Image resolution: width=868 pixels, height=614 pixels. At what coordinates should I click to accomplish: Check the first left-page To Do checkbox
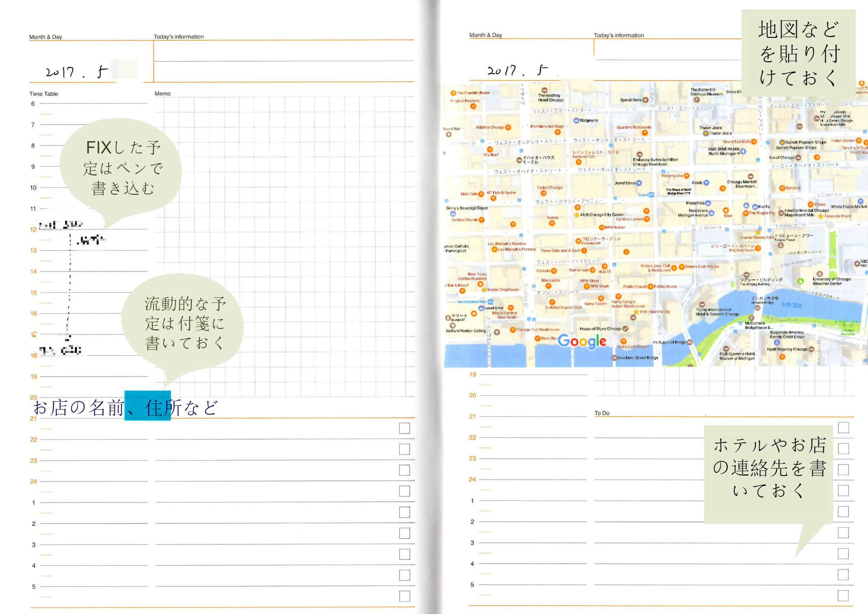[404, 428]
